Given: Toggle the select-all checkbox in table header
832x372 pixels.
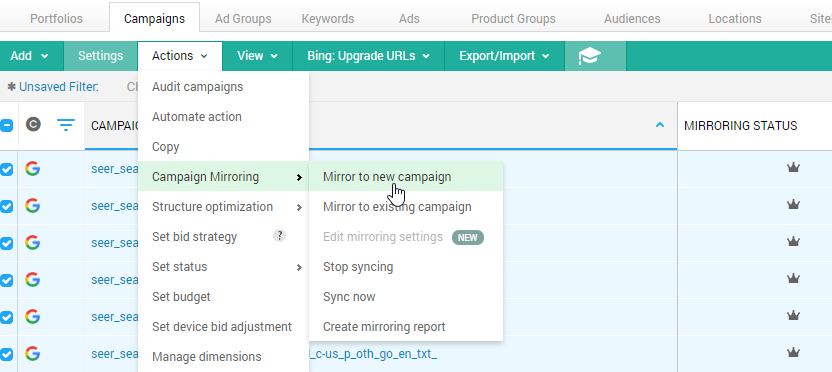Looking at the screenshot, I should click(6, 126).
